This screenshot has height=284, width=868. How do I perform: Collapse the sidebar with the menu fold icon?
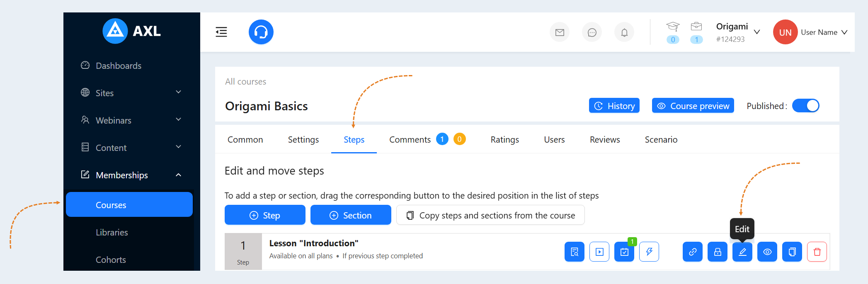point(221,32)
